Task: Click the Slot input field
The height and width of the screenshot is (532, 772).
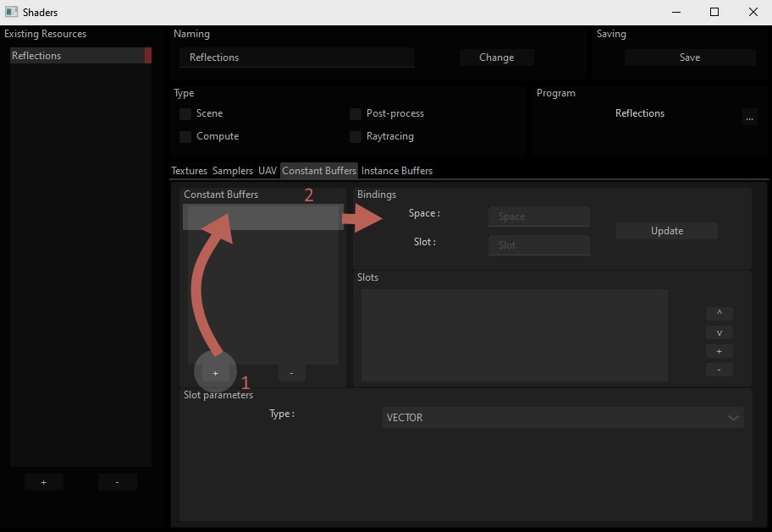Action: [538, 245]
